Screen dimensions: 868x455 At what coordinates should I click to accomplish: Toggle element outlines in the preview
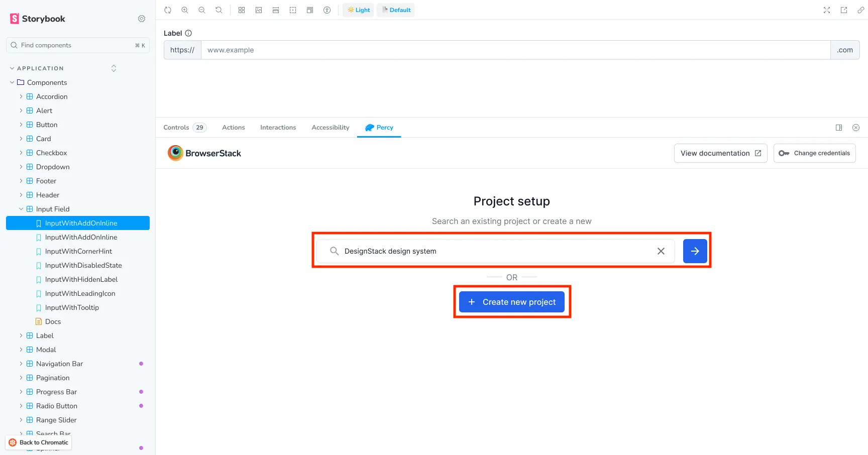293,10
